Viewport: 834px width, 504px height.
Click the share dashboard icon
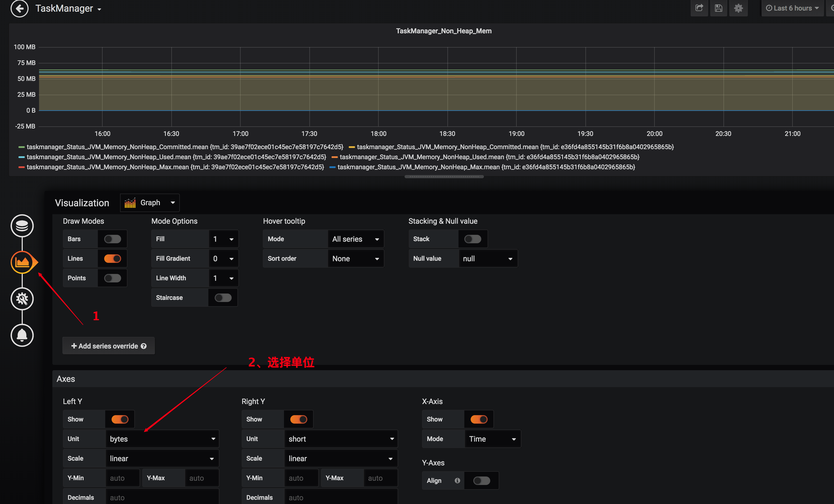tap(699, 8)
